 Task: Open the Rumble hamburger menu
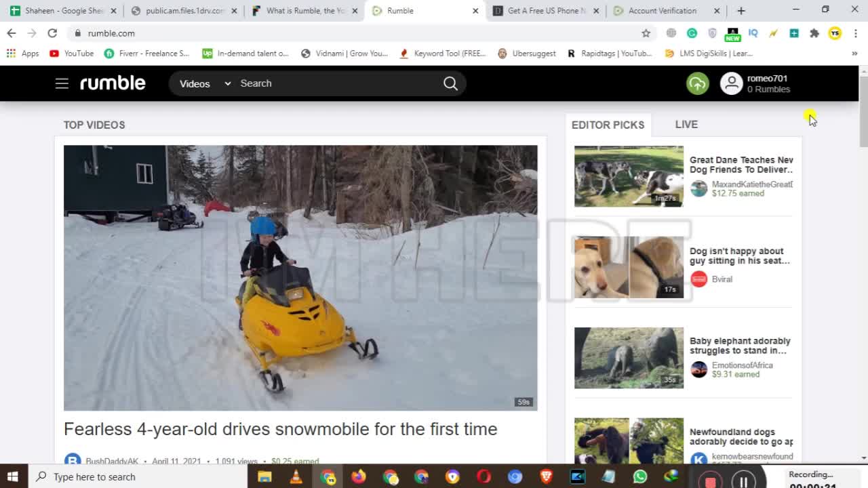click(x=62, y=83)
